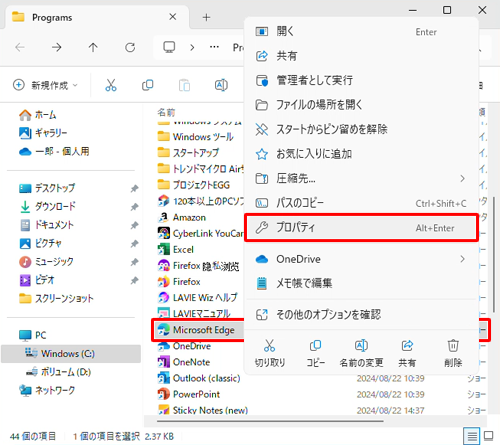Screen dimensions: 500x445
Task: Click the horizontal scrollbar in file list
Action: click(x=270, y=421)
